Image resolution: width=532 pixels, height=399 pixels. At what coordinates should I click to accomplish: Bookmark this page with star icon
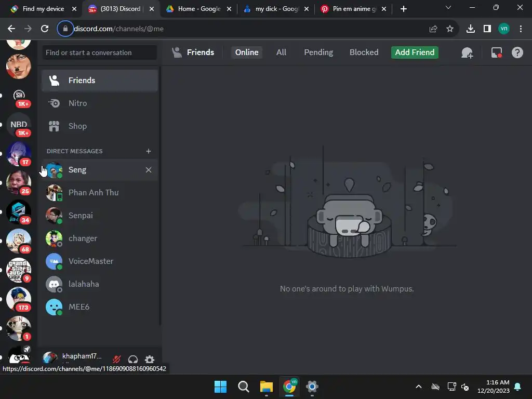coord(450,29)
